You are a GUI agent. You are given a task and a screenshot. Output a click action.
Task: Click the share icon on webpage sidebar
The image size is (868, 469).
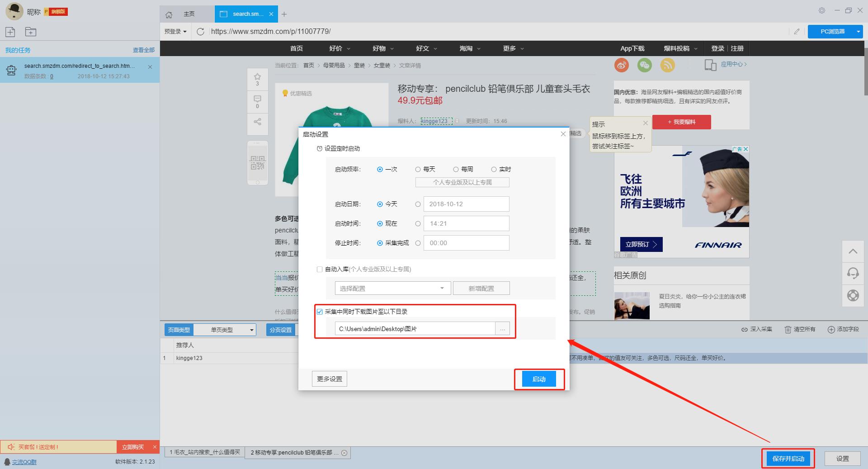(257, 122)
